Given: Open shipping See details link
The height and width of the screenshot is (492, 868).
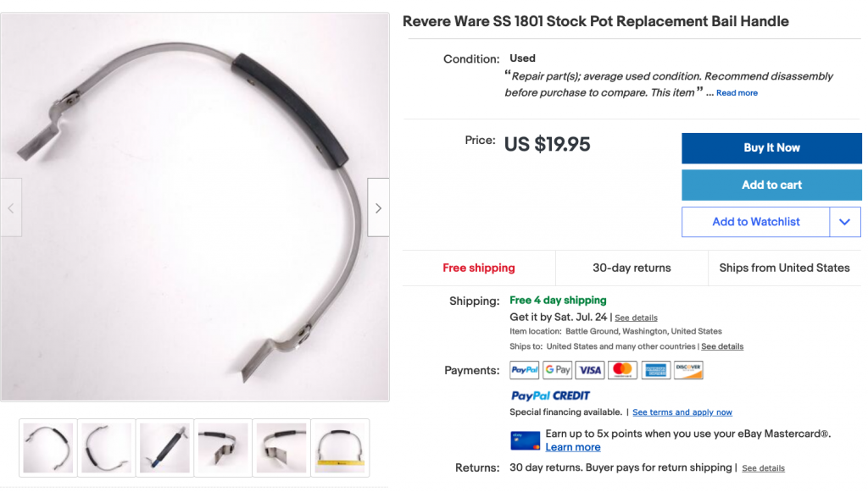Looking at the screenshot, I should point(636,318).
